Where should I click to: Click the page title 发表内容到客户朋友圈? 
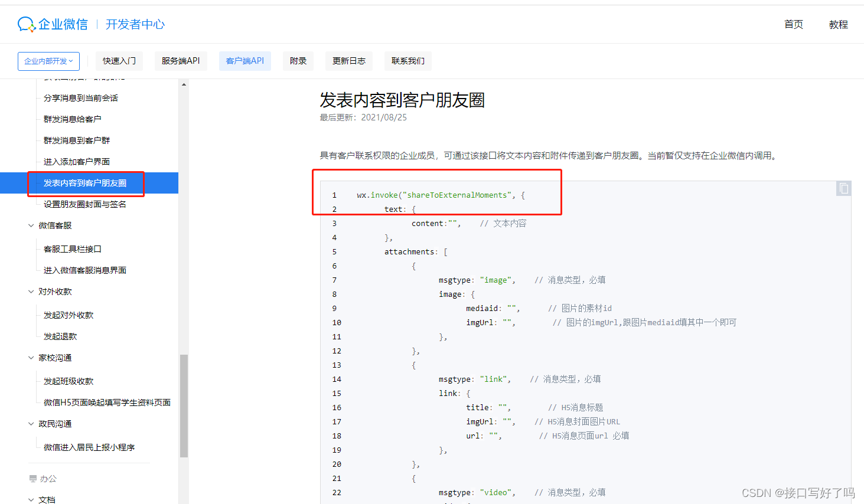click(402, 100)
